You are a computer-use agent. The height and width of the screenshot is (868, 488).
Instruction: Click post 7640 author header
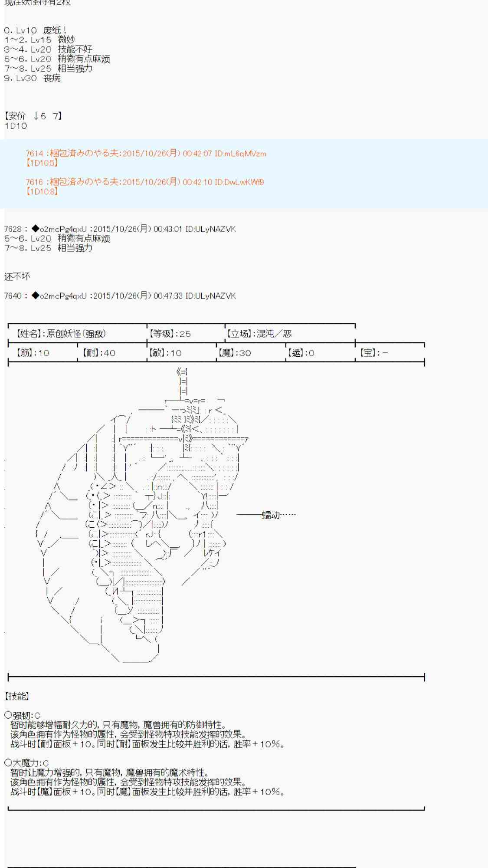(120, 296)
